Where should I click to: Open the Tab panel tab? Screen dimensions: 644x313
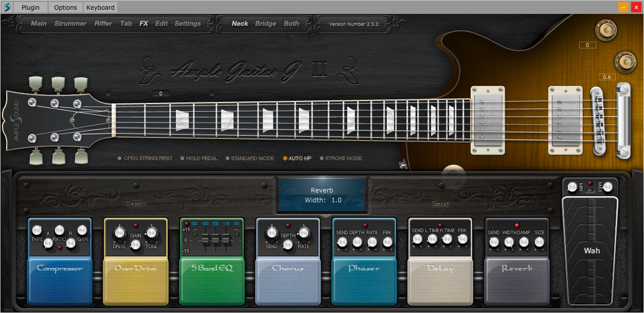126,24
